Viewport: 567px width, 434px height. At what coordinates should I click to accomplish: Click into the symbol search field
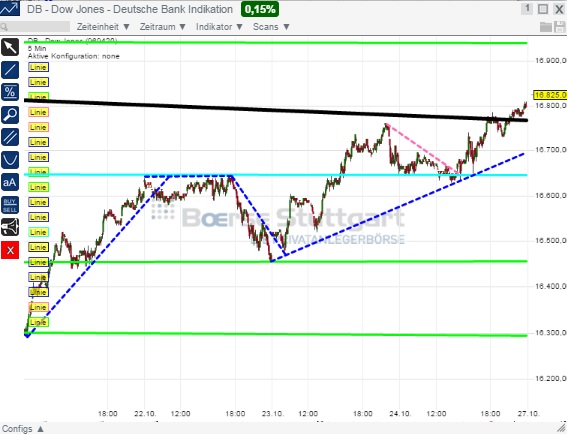(35, 27)
